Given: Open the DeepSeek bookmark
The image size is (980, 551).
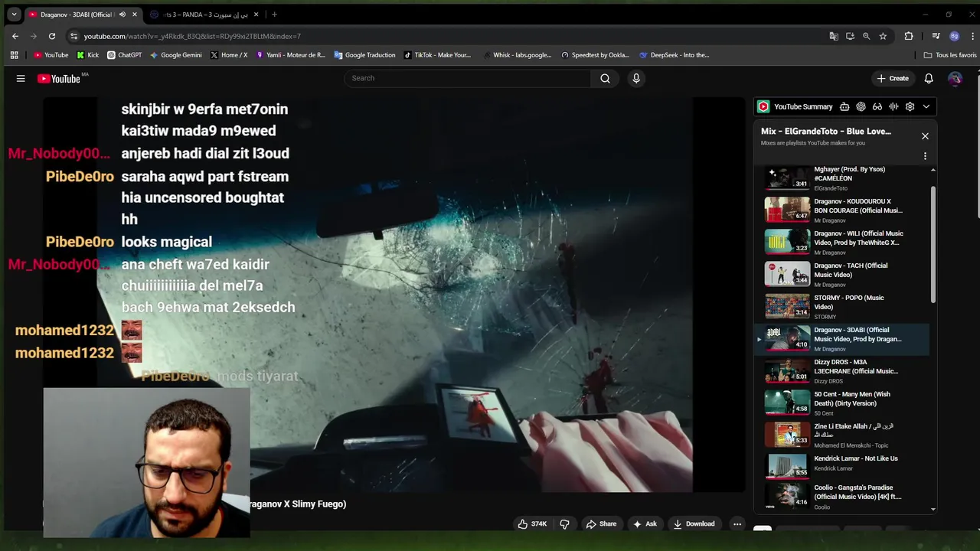Looking at the screenshot, I should click(x=675, y=55).
